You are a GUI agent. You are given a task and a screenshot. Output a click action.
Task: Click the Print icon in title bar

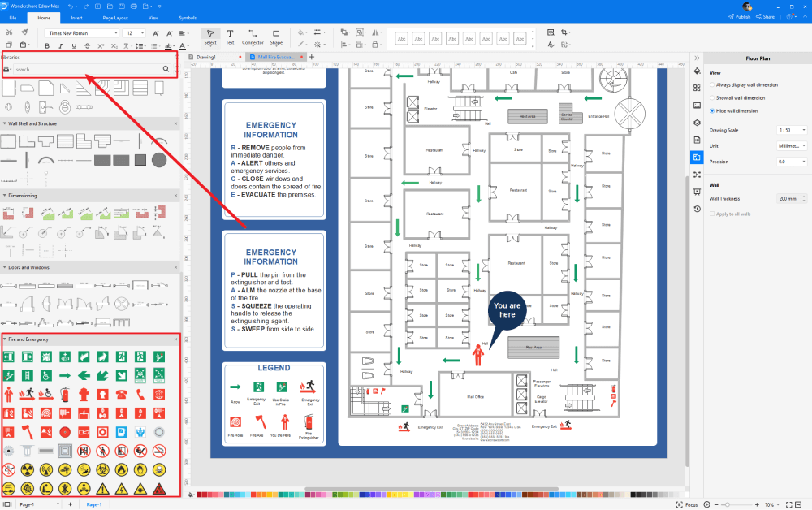(x=134, y=6)
